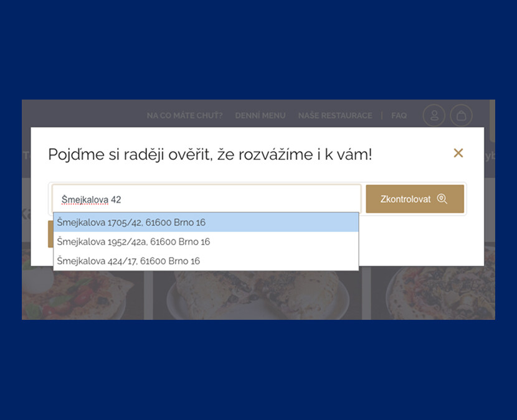517x420 pixels.
Task: Select address Šmejkalova 424/17, 61600 Brno 16
Action: click(x=129, y=261)
